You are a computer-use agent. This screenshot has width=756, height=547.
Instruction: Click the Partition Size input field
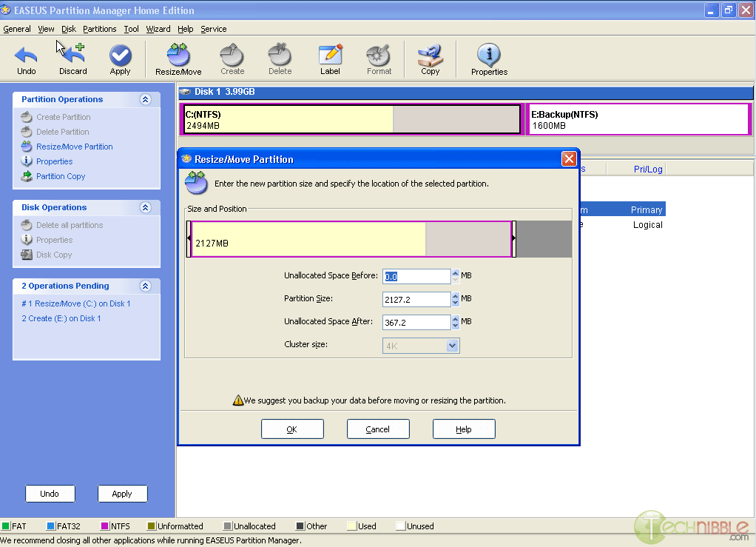pyautogui.click(x=416, y=299)
